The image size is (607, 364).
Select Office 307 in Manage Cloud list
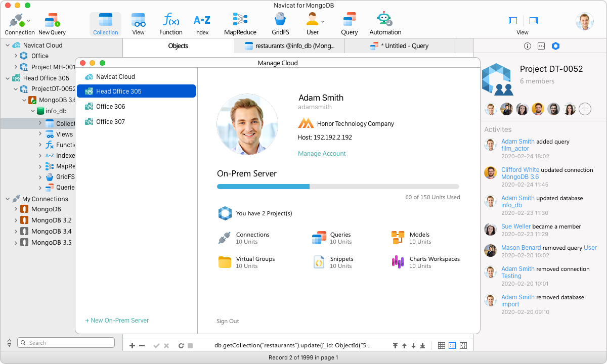[136, 121]
